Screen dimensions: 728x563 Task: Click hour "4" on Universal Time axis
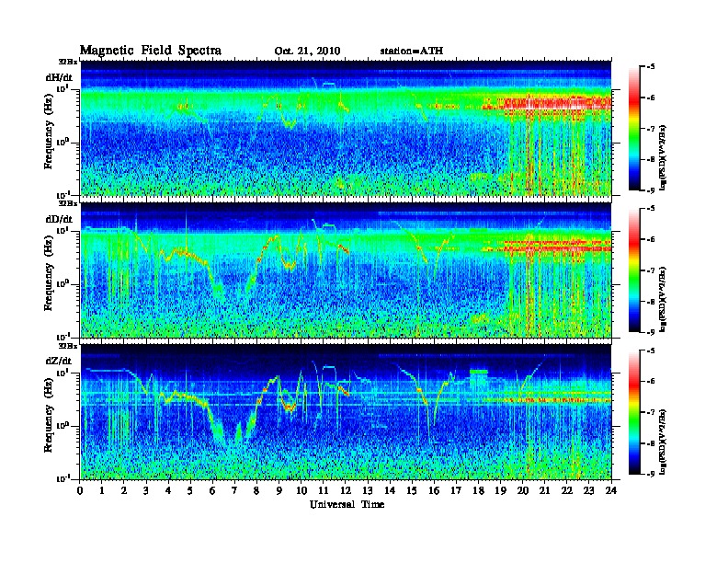[x=168, y=490]
